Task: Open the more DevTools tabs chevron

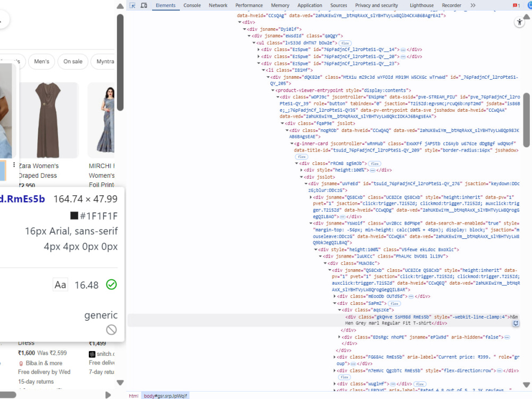Action: (473, 5)
